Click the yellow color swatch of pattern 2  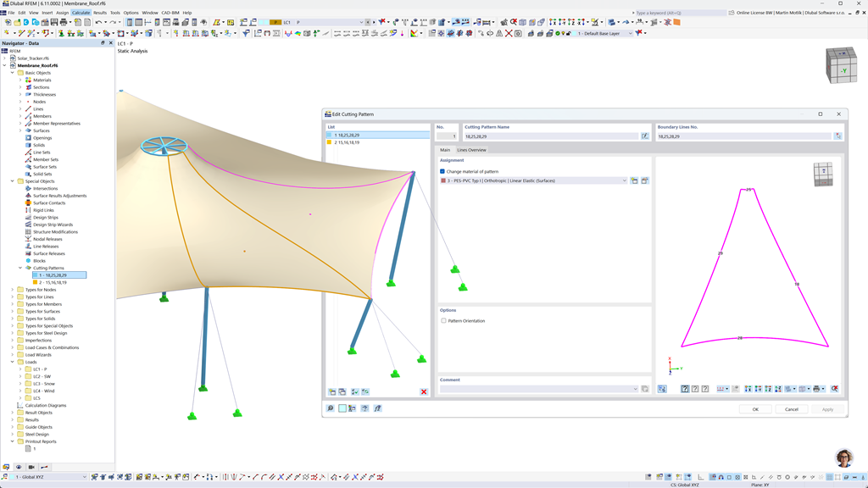pos(329,142)
